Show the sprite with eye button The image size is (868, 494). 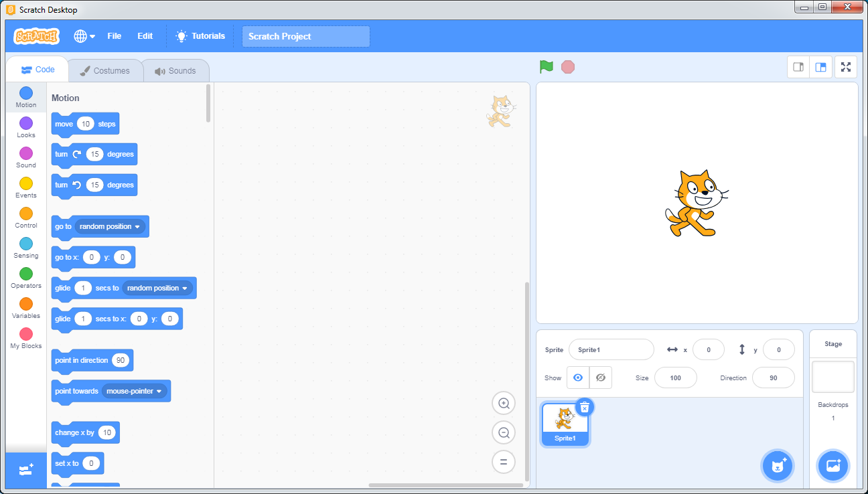coord(578,378)
